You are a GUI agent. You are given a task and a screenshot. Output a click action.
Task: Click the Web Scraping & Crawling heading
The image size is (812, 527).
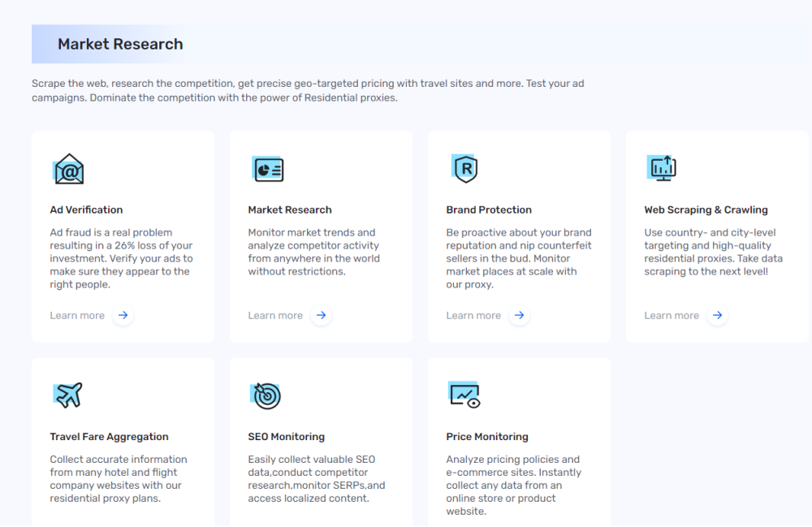[x=706, y=210]
